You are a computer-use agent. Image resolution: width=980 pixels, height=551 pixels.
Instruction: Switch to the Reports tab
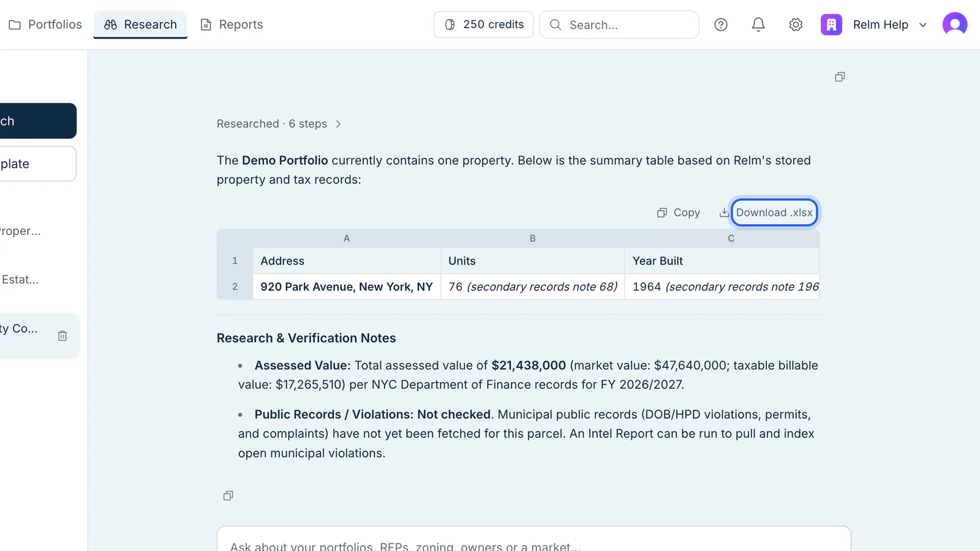point(232,24)
